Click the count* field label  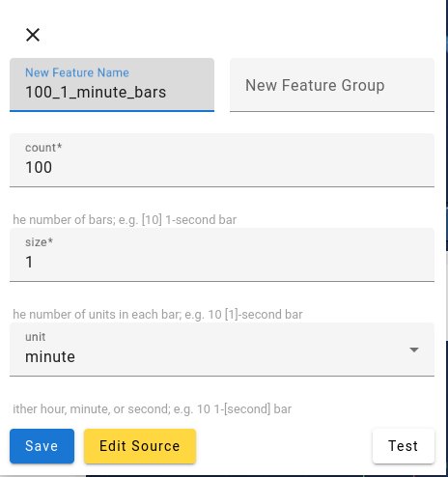[x=43, y=148]
